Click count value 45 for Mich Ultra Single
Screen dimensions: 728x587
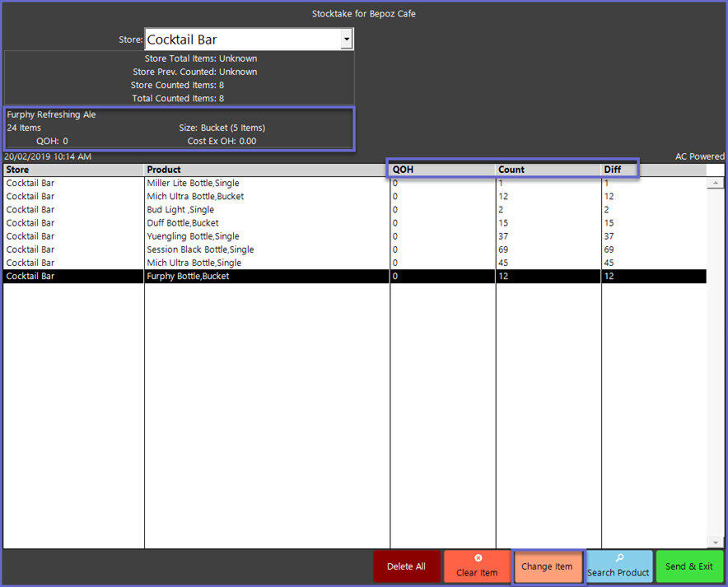point(503,263)
